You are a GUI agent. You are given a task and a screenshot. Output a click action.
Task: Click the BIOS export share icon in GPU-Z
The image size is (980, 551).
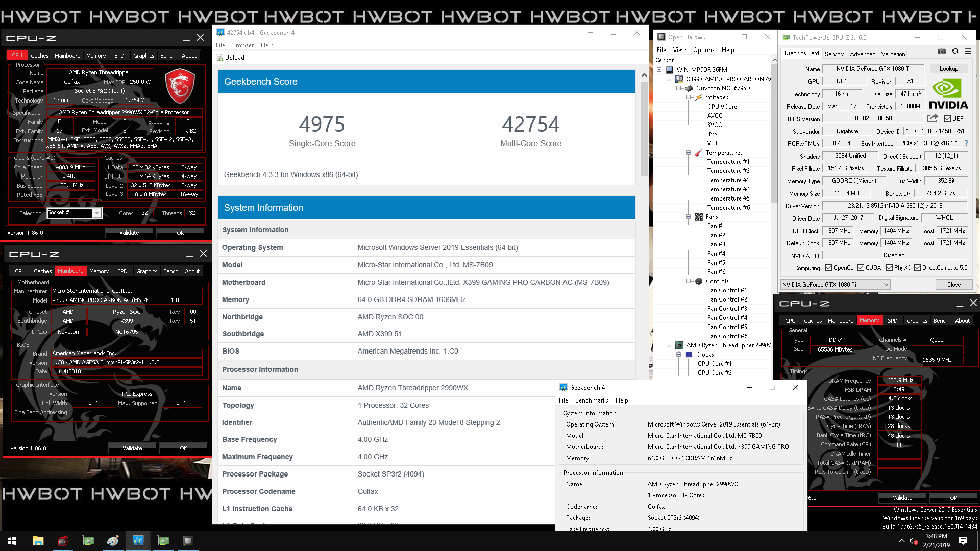click(x=933, y=118)
